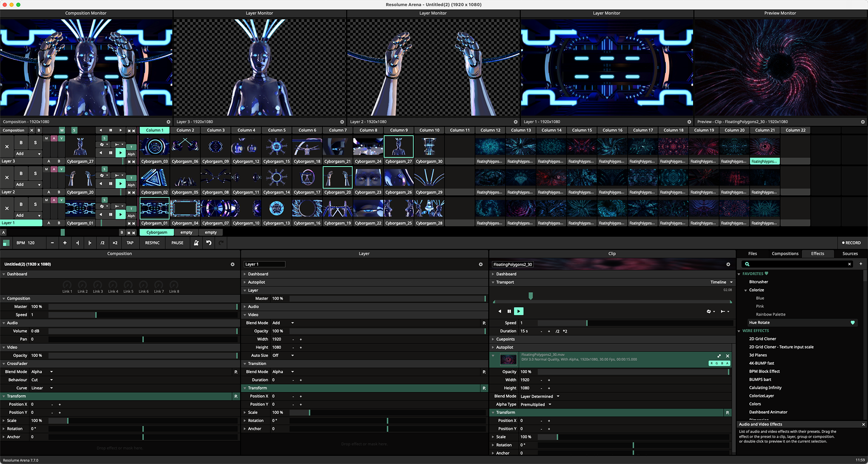The height and width of the screenshot is (464, 868).
Task: Toggle Solo on Layer 2
Action: tap(35, 173)
